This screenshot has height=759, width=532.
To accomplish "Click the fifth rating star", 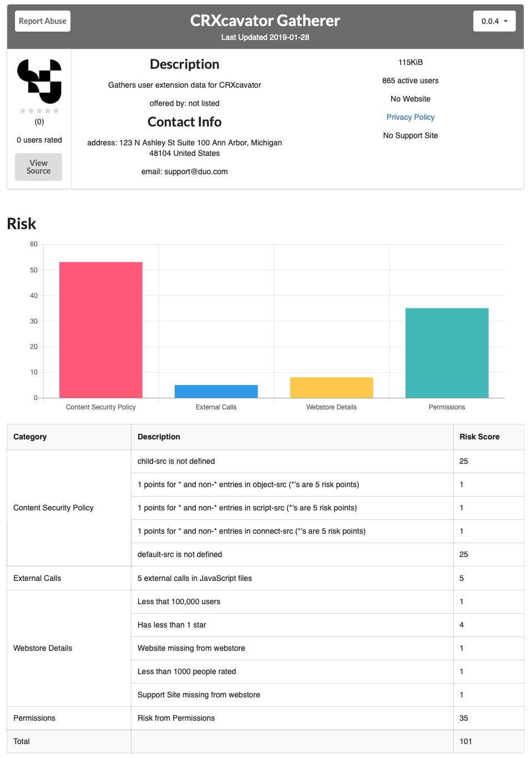I will 56,111.
